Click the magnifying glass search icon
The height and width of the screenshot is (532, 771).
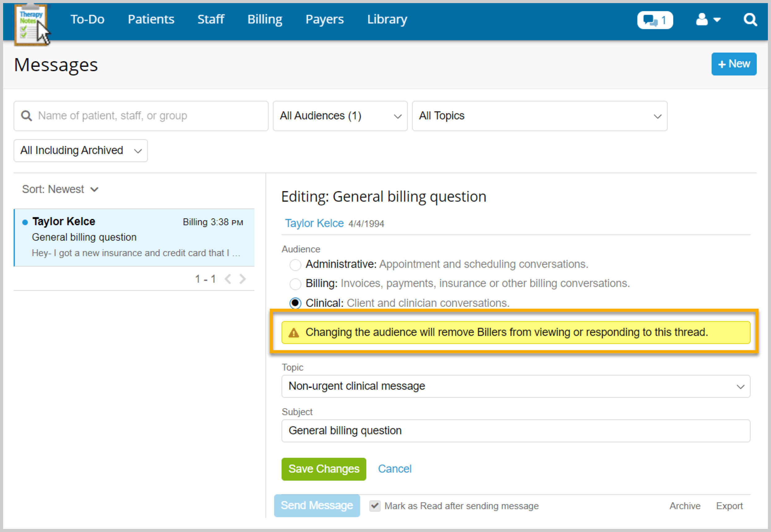tap(750, 20)
